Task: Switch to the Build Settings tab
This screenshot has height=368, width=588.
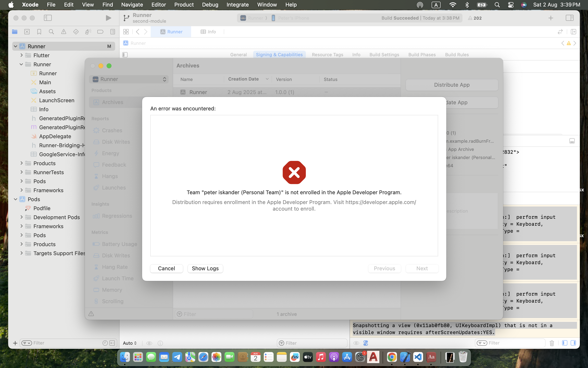Action: pyautogui.click(x=384, y=55)
